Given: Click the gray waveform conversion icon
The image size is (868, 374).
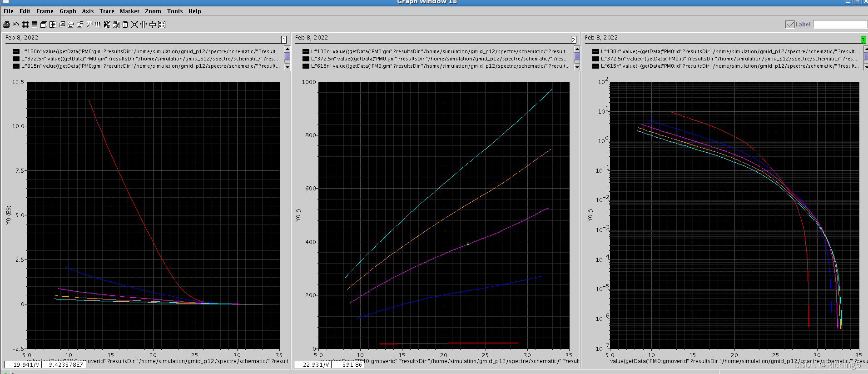Looking at the screenshot, I should point(116,25).
